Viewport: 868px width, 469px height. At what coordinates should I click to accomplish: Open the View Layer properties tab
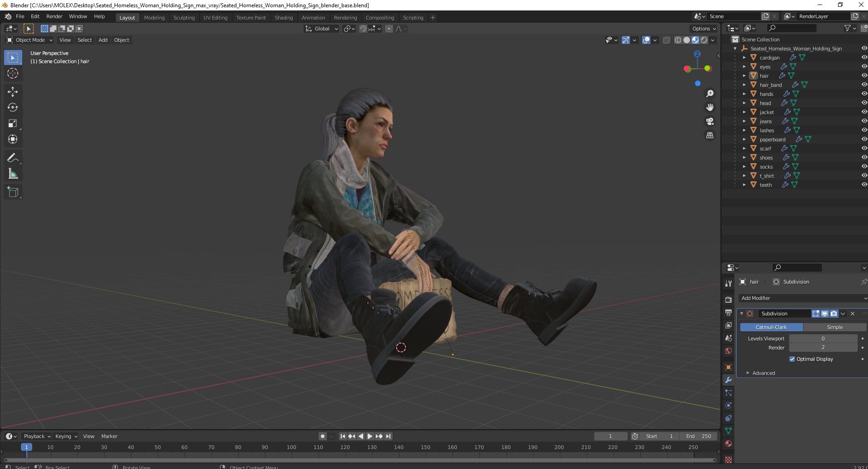pyautogui.click(x=728, y=325)
